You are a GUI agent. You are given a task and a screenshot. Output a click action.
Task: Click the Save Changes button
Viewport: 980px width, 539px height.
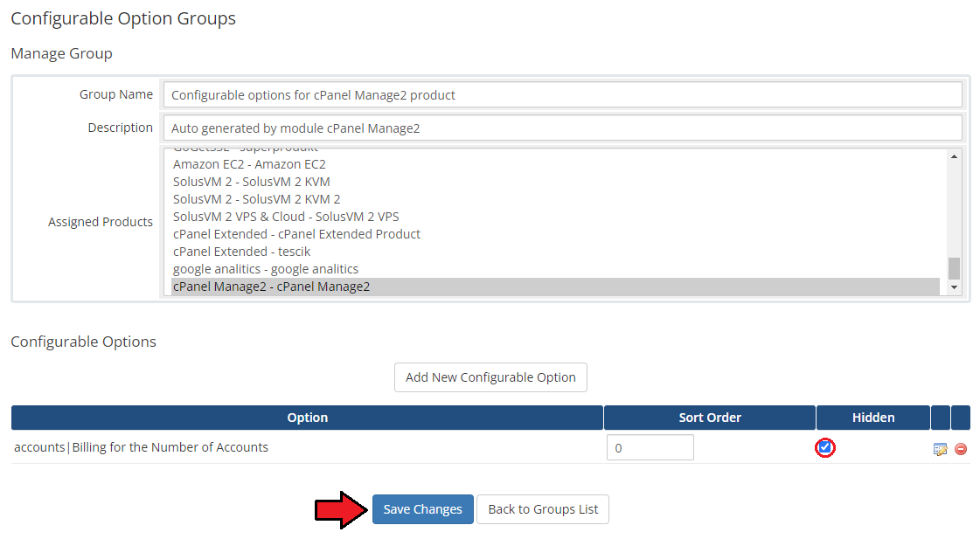[422, 509]
